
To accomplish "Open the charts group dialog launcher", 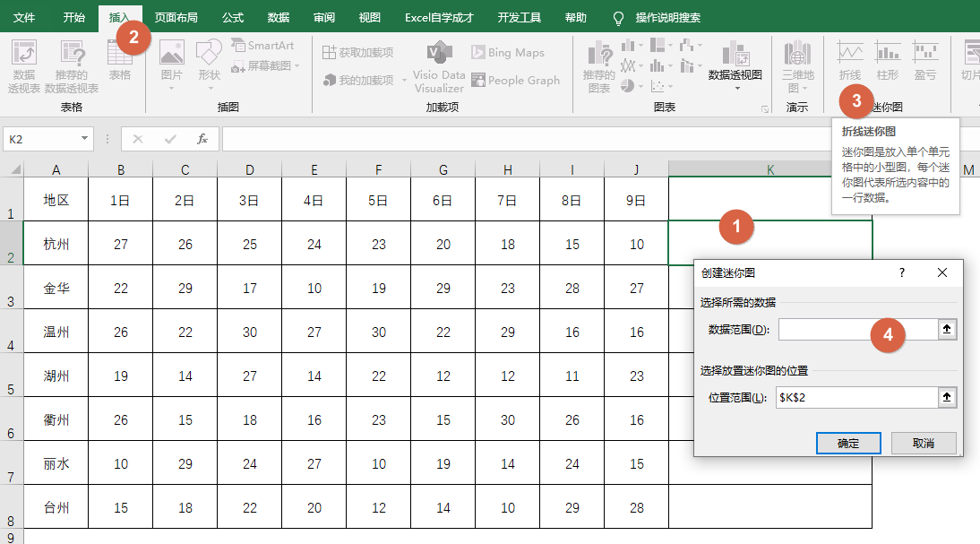I will pyautogui.click(x=765, y=108).
